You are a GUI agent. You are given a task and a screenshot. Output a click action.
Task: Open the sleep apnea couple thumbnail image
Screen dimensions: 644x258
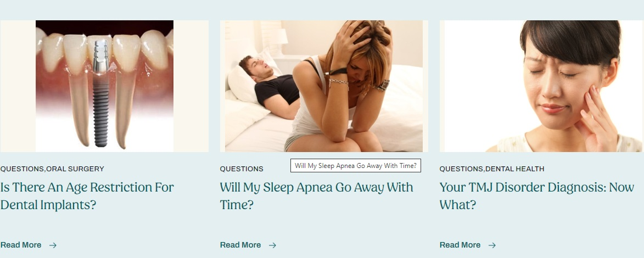click(x=324, y=86)
